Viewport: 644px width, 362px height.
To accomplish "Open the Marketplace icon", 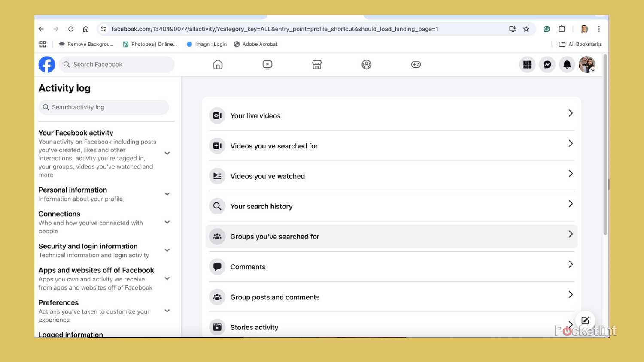I will pos(316,64).
